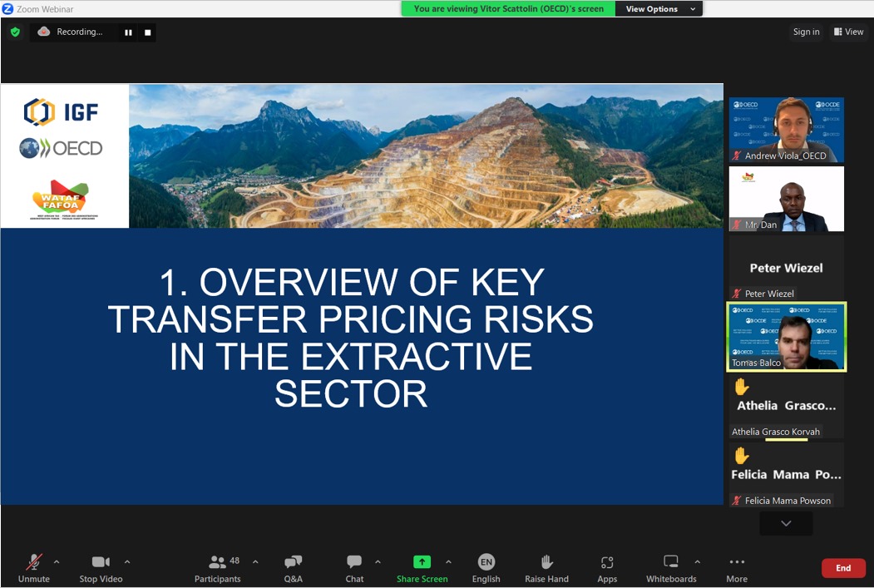Click the green Share Screen button

click(422, 569)
